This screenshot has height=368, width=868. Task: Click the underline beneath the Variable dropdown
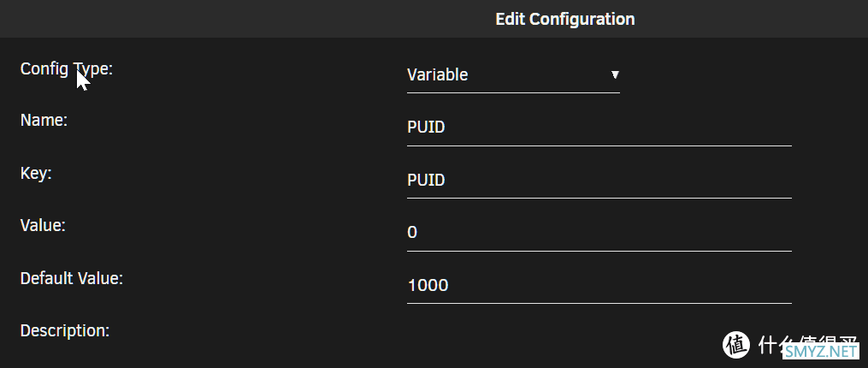(x=513, y=92)
